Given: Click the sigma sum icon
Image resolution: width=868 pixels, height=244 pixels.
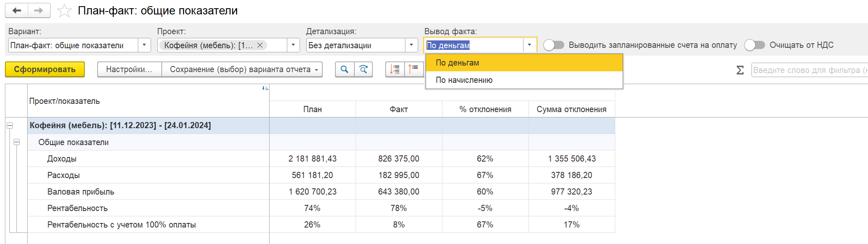Looking at the screenshot, I should pos(740,70).
